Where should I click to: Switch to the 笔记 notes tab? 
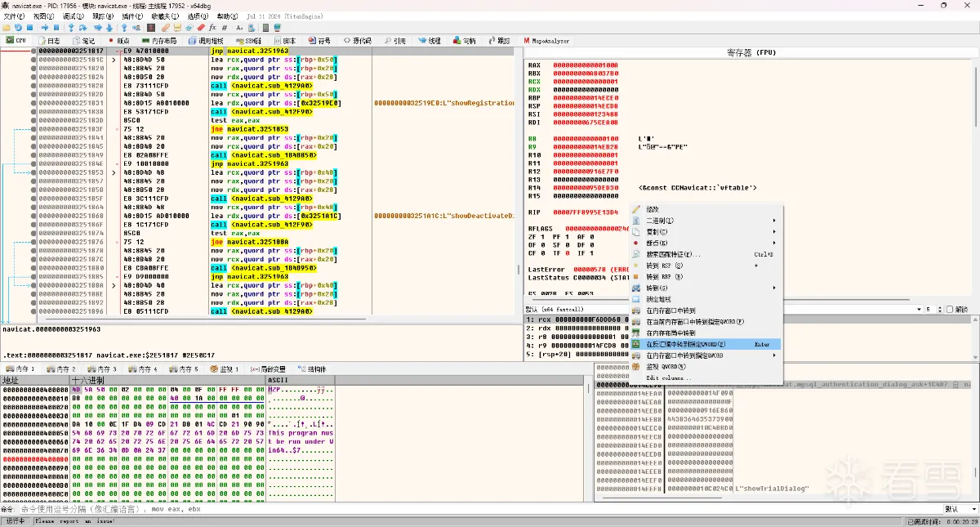click(84, 41)
